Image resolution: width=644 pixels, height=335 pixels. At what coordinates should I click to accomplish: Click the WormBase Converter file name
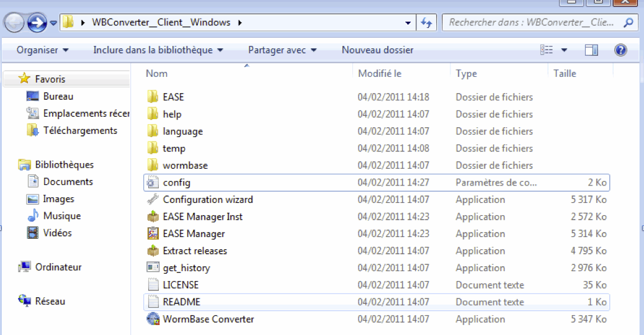pyautogui.click(x=208, y=319)
